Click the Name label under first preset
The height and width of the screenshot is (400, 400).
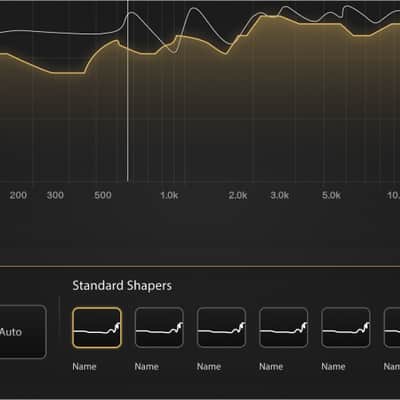84,367
